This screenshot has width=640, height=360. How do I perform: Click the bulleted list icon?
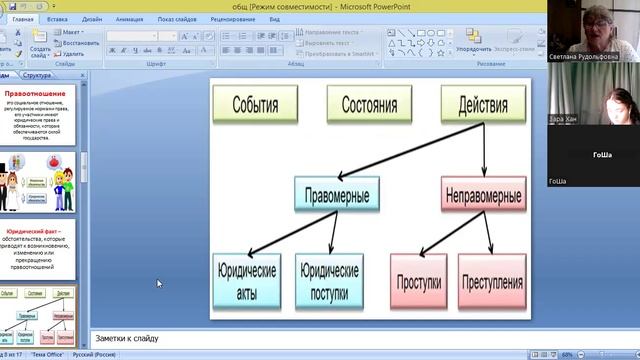[x=227, y=36]
